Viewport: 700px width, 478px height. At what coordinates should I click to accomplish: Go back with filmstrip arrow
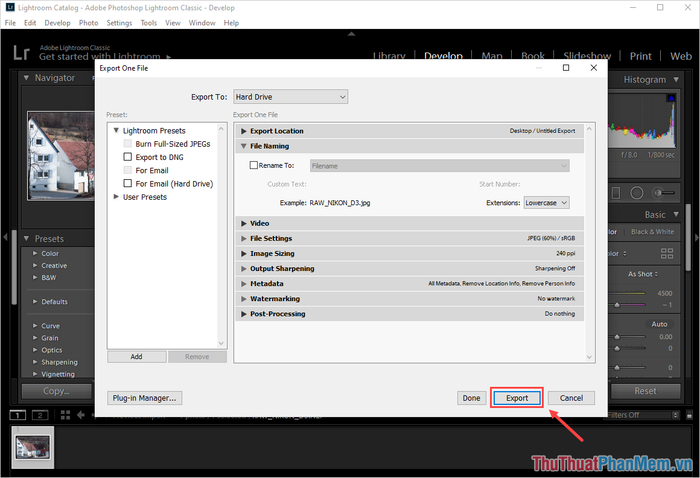point(81,415)
